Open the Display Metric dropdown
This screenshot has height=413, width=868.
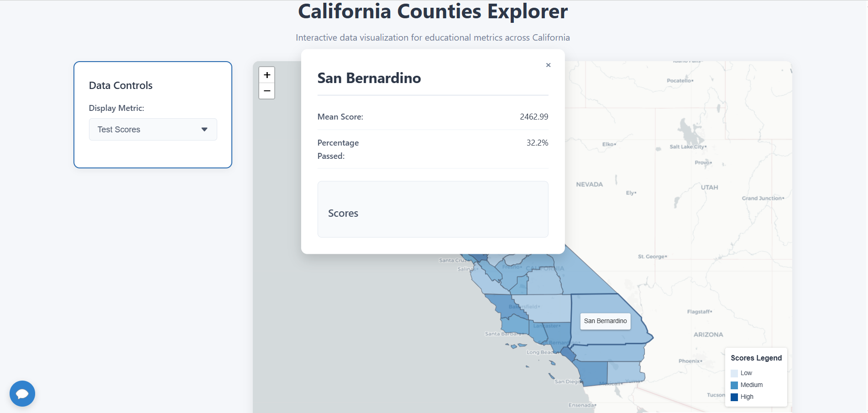click(x=152, y=130)
